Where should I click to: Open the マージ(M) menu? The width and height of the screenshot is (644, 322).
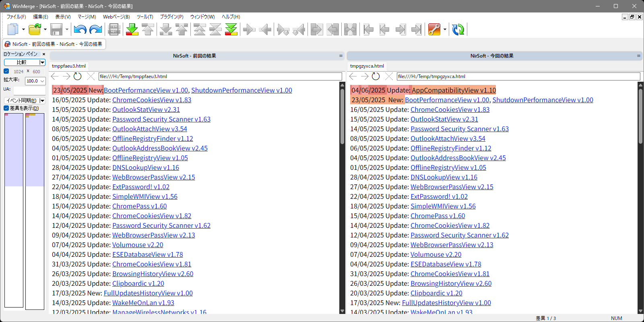87,17
